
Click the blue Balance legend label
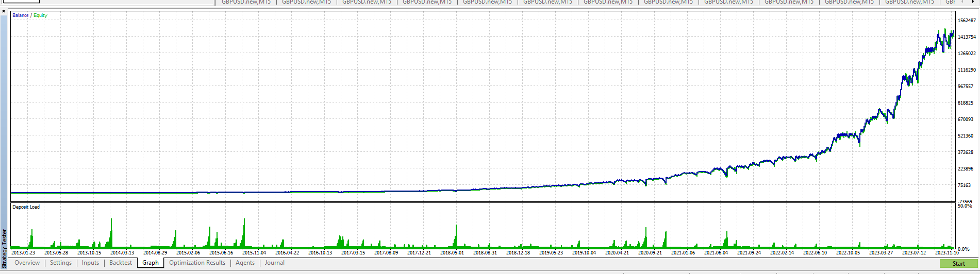coord(21,15)
